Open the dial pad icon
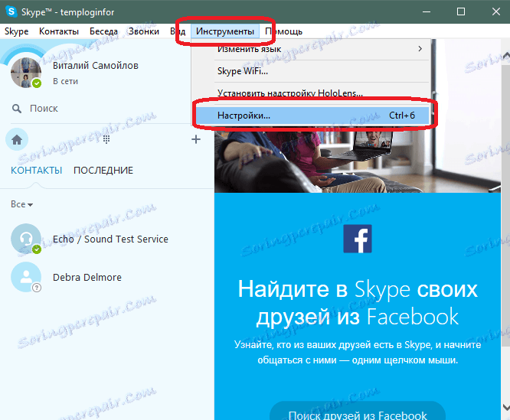510x420 pixels. pos(106,140)
